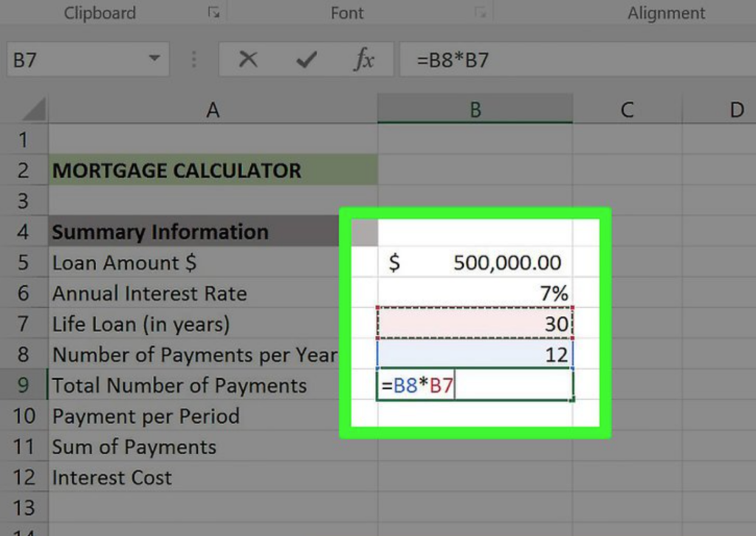Expand the Name Box dropdown arrow

point(154,59)
